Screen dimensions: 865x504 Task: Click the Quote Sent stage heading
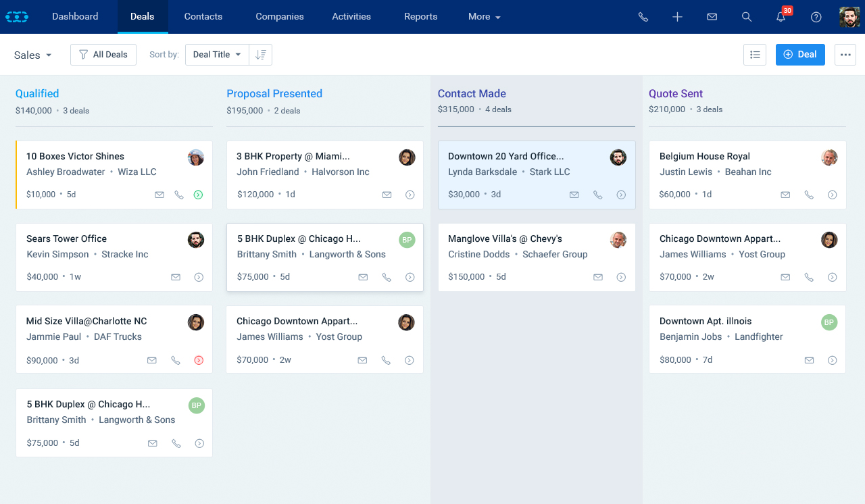676,94
